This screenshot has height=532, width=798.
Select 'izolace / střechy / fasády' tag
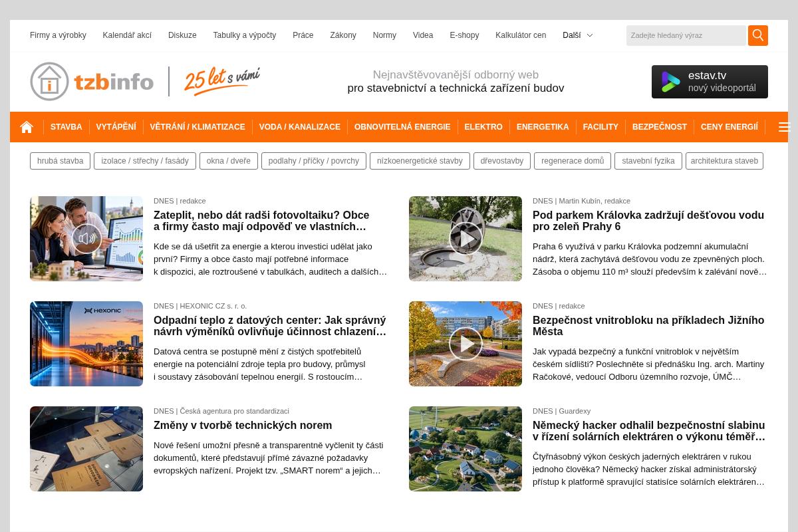point(145,161)
